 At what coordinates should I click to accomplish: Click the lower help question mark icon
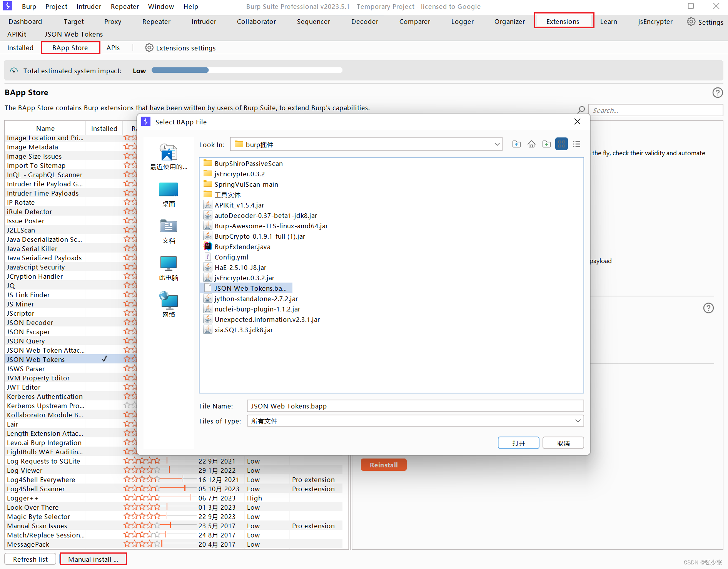tap(708, 308)
